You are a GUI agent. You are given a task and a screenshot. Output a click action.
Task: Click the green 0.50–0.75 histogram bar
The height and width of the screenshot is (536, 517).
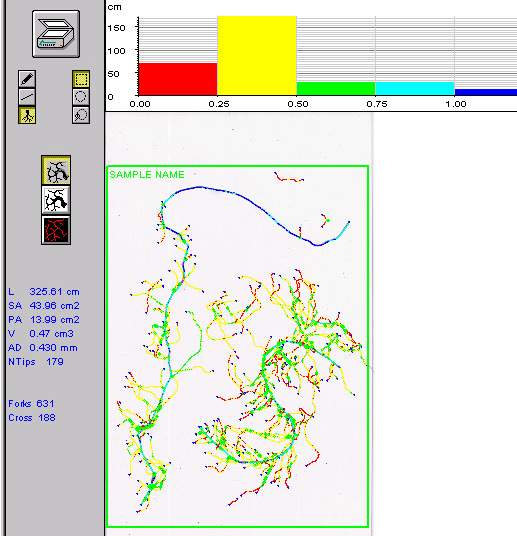point(336,89)
